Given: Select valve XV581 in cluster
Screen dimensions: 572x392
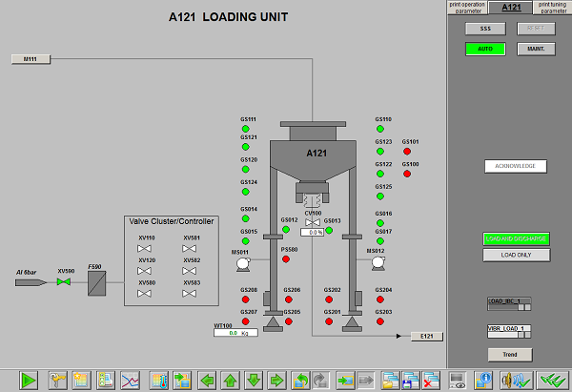Looking at the screenshot, I should tap(189, 249).
